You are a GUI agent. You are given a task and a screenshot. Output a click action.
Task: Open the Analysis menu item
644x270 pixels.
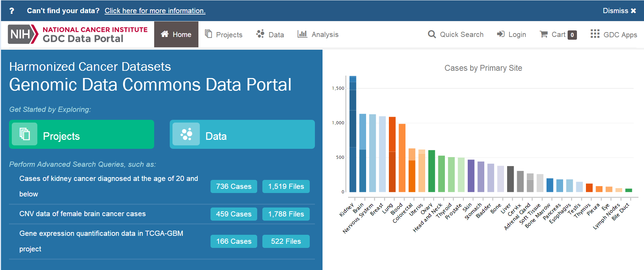(x=318, y=35)
